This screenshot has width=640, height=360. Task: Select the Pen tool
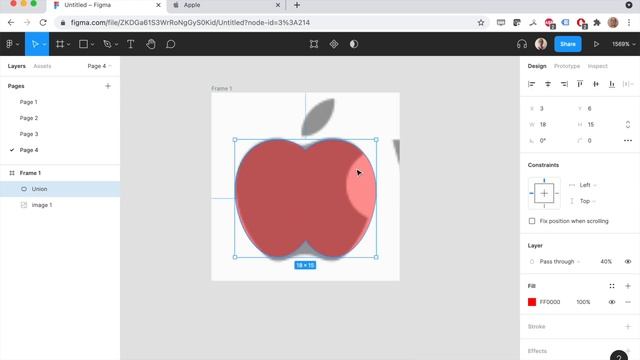click(107, 44)
